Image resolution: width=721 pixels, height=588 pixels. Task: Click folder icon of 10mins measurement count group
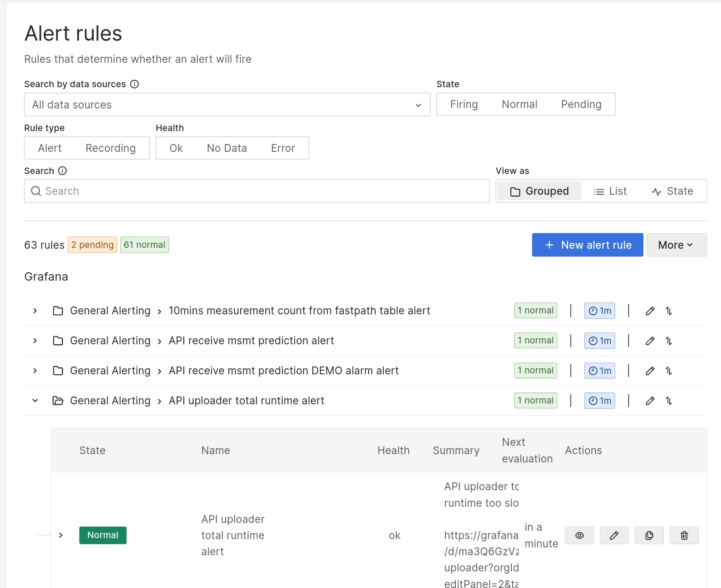58,311
